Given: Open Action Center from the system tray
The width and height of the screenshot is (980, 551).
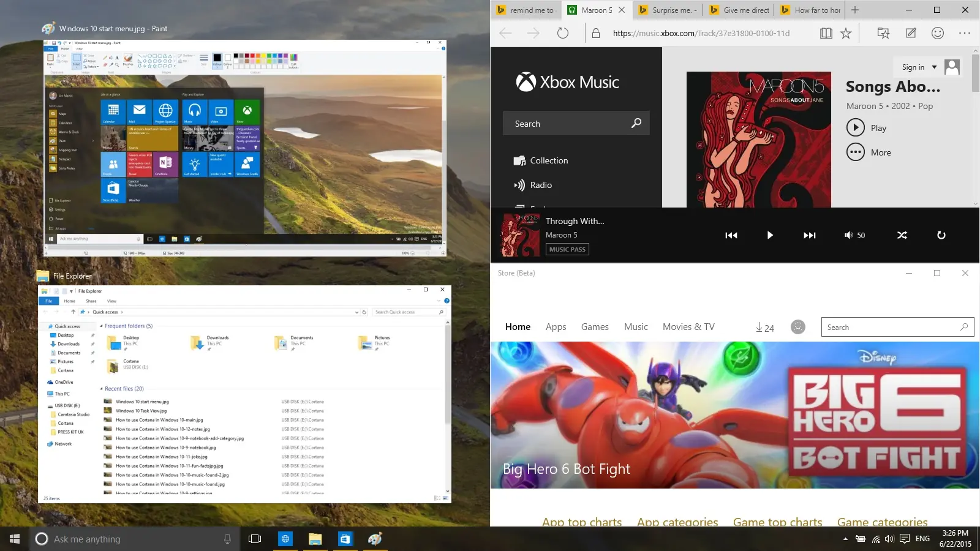Looking at the screenshot, I should click(905, 539).
